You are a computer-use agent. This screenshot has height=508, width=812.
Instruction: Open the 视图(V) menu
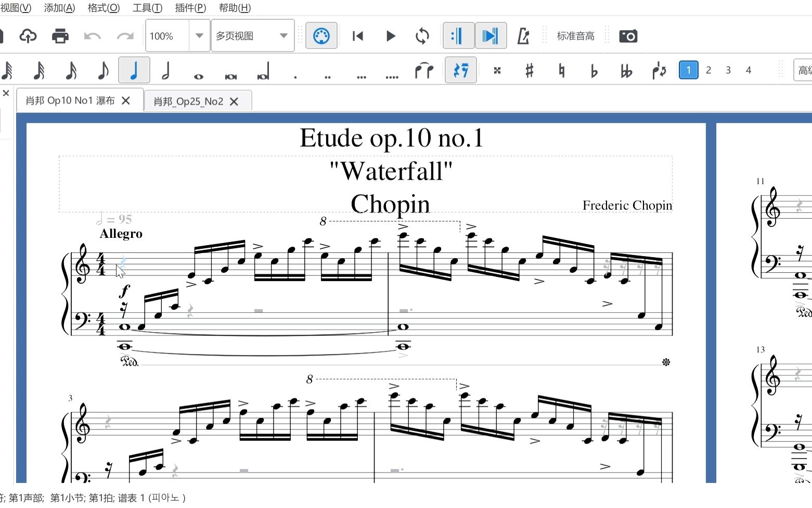(x=16, y=8)
